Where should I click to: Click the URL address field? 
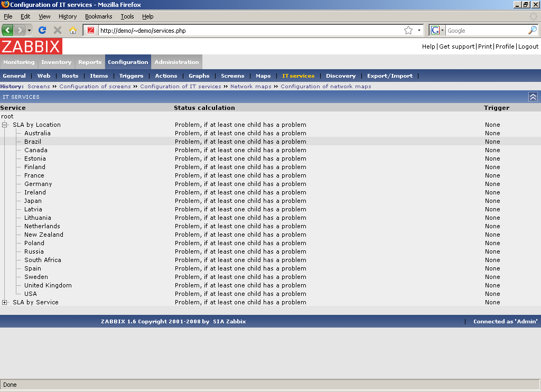[x=251, y=30]
